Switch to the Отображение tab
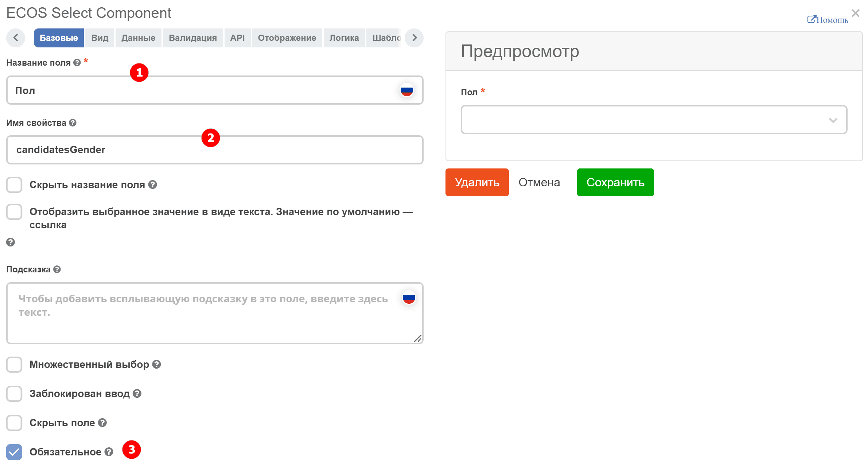Screen dimensions: 868x474 coord(287,38)
